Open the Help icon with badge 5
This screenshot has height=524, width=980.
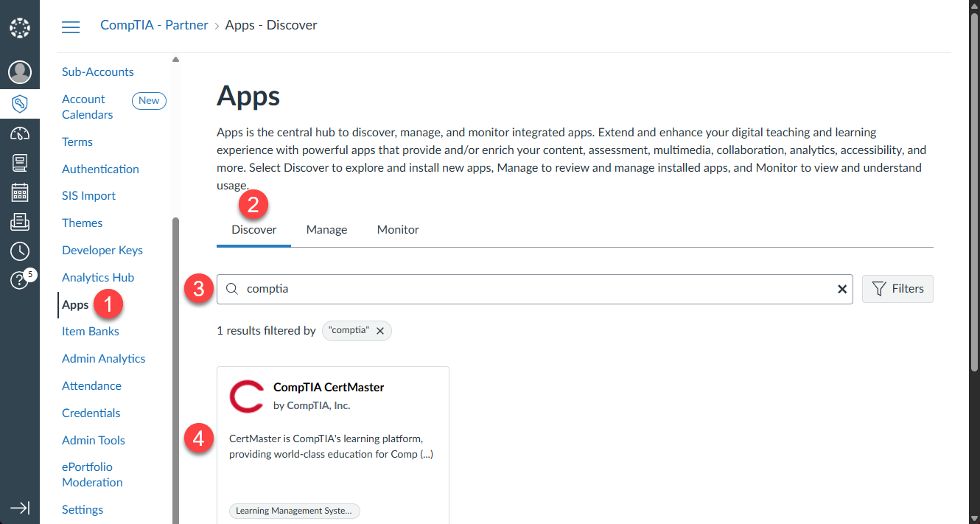(x=20, y=281)
